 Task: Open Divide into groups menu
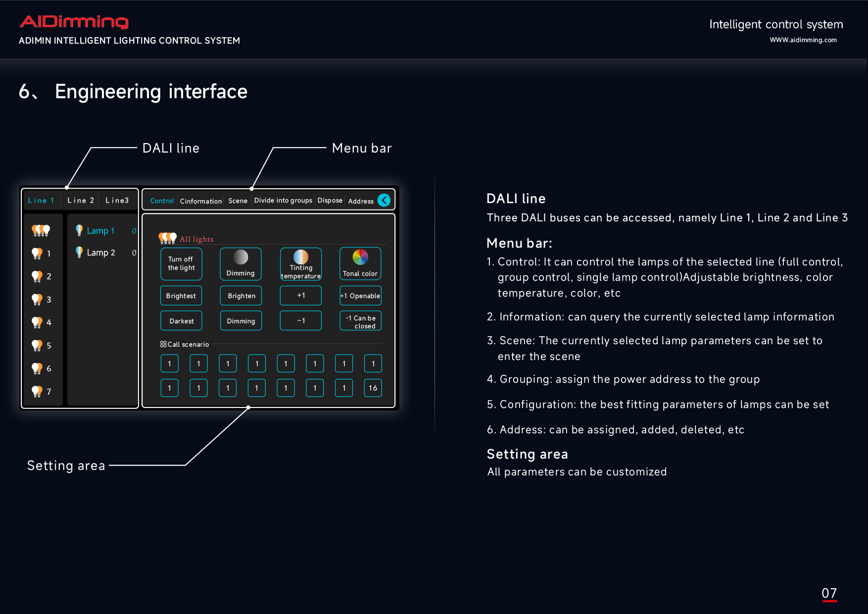tap(283, 201)
